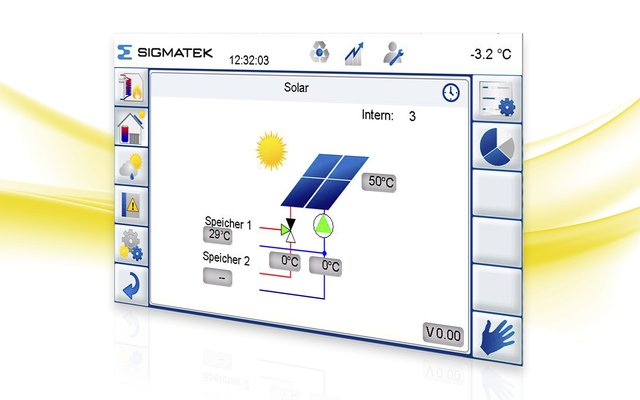Select the house solar storage icon
This screenshot has height=400, width=640.
(131, 127)
